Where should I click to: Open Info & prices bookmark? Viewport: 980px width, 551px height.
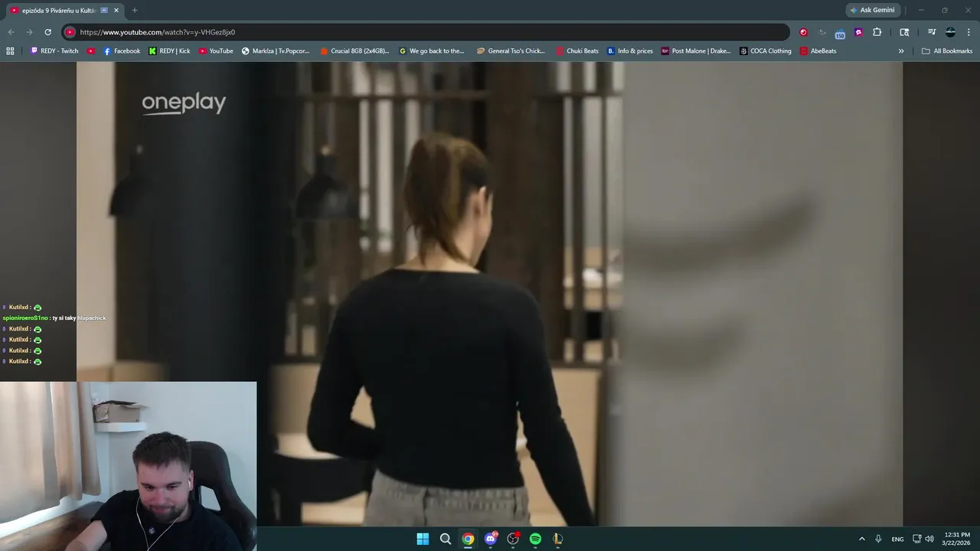(630, 51)
